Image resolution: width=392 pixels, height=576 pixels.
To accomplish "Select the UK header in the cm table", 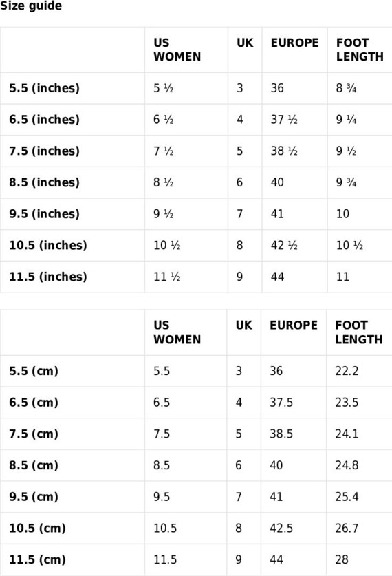I will tap(243, 325).
